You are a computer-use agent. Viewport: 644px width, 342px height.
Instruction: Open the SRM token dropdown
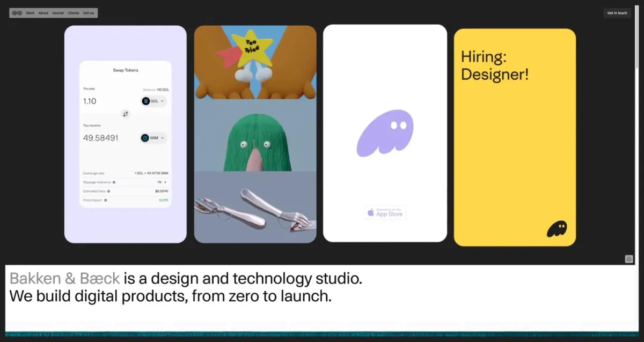pos(153,138)
